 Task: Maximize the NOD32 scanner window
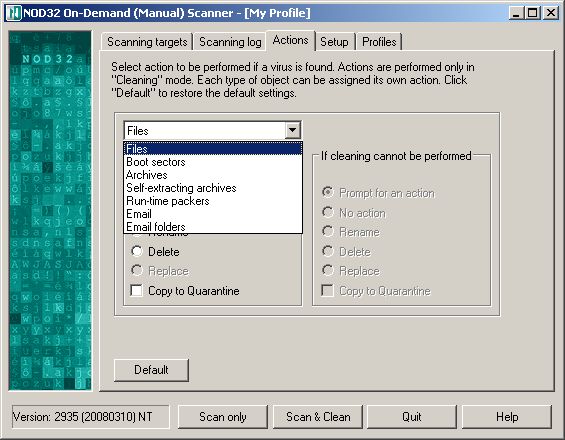pyautogui.click(x=533, y=13)
